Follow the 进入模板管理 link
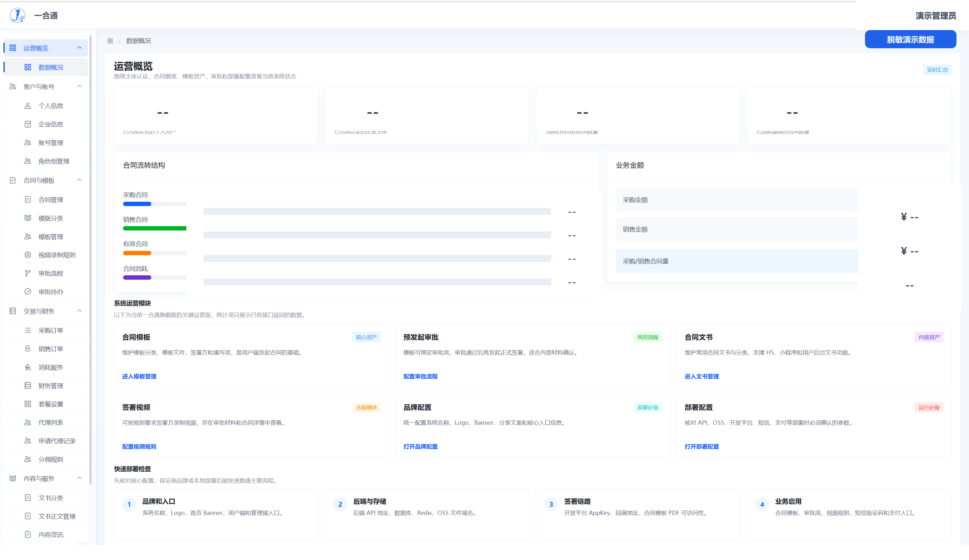The width and height of the screenshot is (969, 560). (139, 376)
